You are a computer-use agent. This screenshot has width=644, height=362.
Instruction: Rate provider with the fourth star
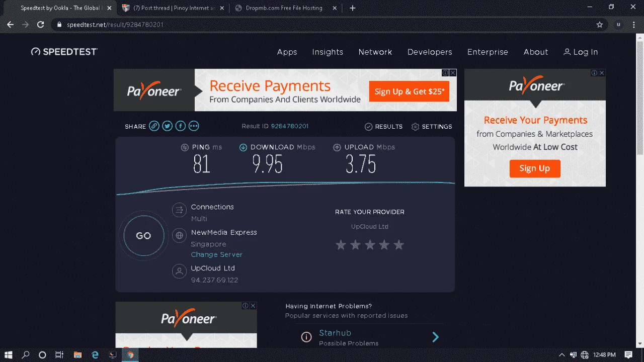[384, 245]
